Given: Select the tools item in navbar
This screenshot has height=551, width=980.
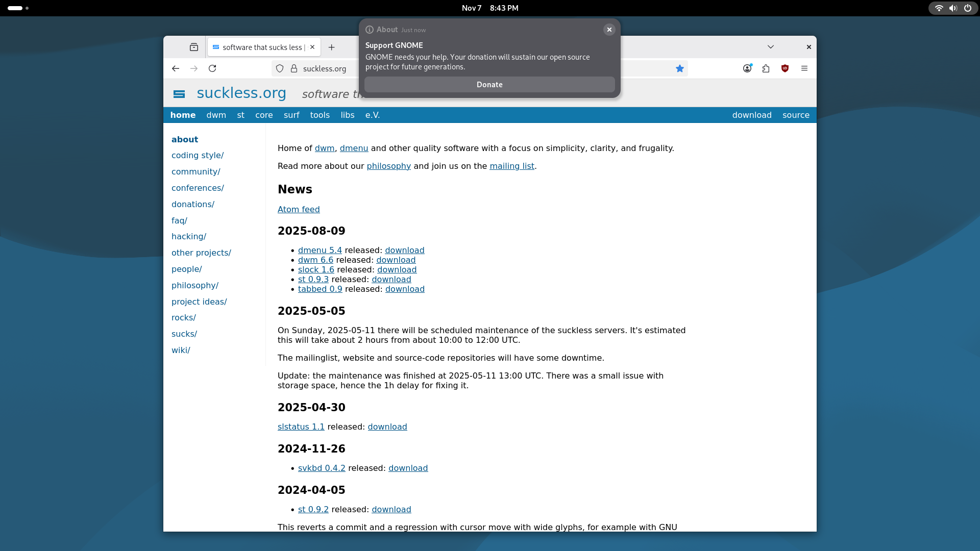Looking at the screenshot, I should click(320, 115).
